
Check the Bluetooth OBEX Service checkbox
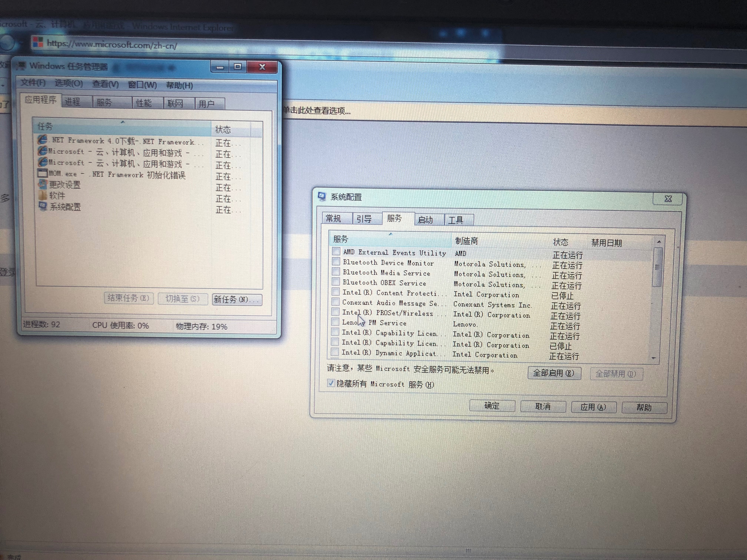tap(336, 281)
